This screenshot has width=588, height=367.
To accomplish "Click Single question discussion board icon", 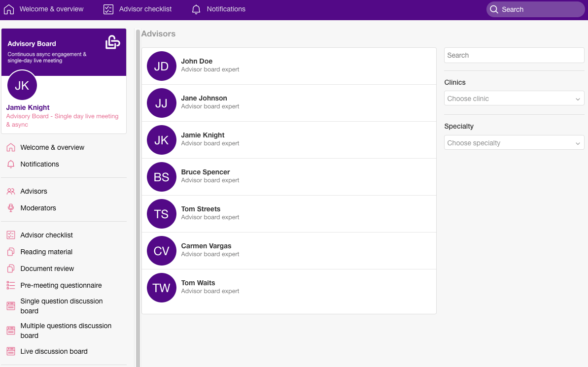I will (11, 306).
